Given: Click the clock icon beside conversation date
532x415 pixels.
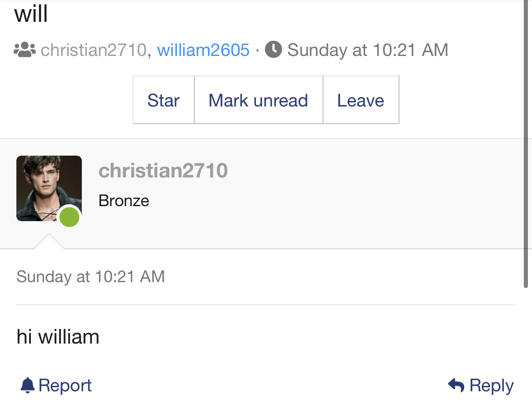Looking at the screenshot, I should point(273,49).
